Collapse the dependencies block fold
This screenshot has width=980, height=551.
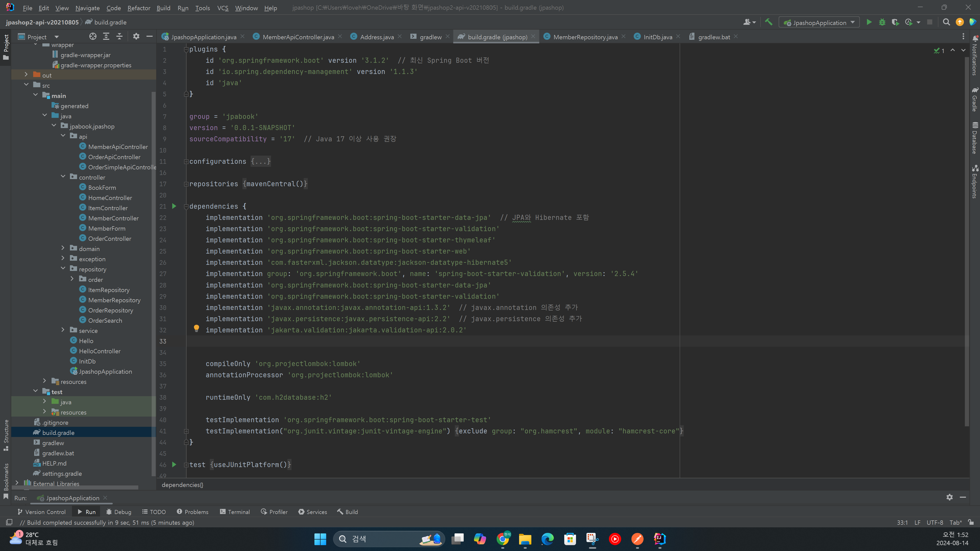186,206
